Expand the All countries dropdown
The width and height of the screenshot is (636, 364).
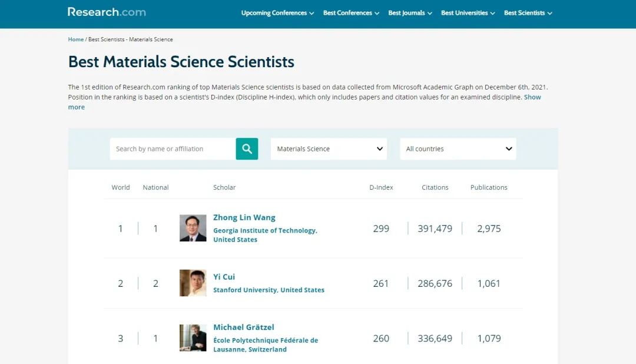coord(458,149)
